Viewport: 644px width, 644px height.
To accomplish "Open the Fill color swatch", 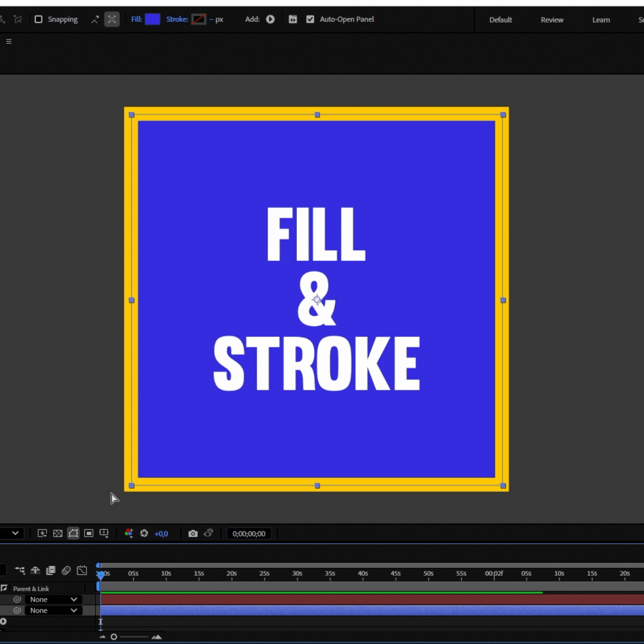I will pyautogui.click(x=153, y=19).
